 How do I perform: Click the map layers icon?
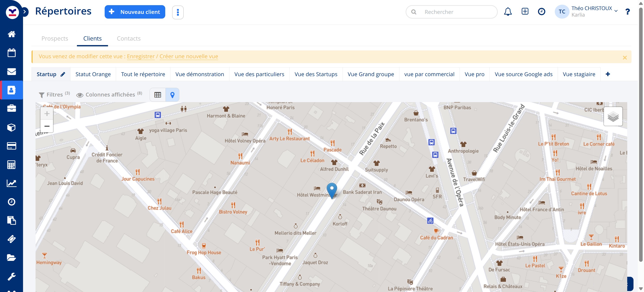613,116
